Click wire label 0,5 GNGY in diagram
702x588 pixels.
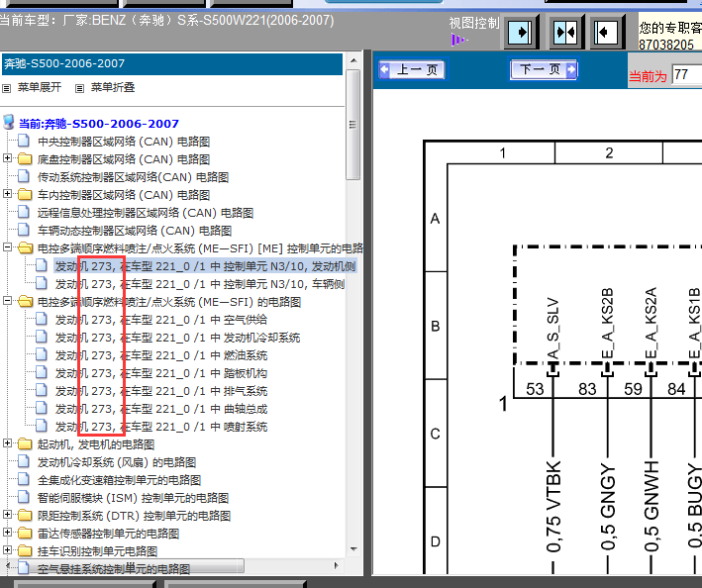tap(608, 507)
